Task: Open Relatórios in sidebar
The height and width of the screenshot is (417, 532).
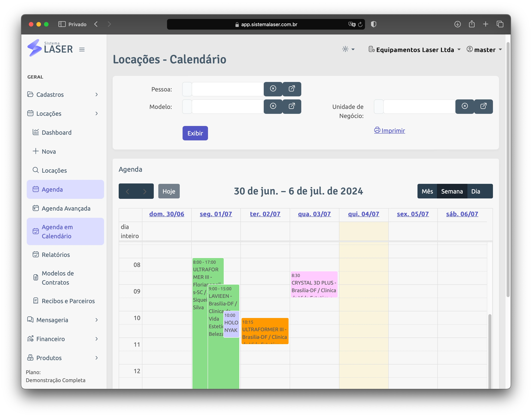Action: (65, 255)
